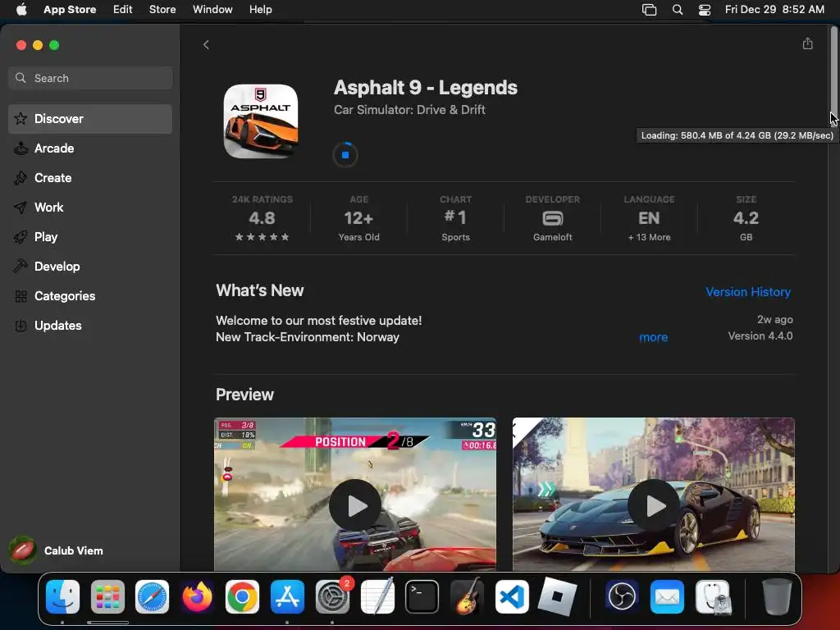This screenshot has width=840, height=630.
Task: Open the share button for Asphalt 9
Action: (807, 43)
